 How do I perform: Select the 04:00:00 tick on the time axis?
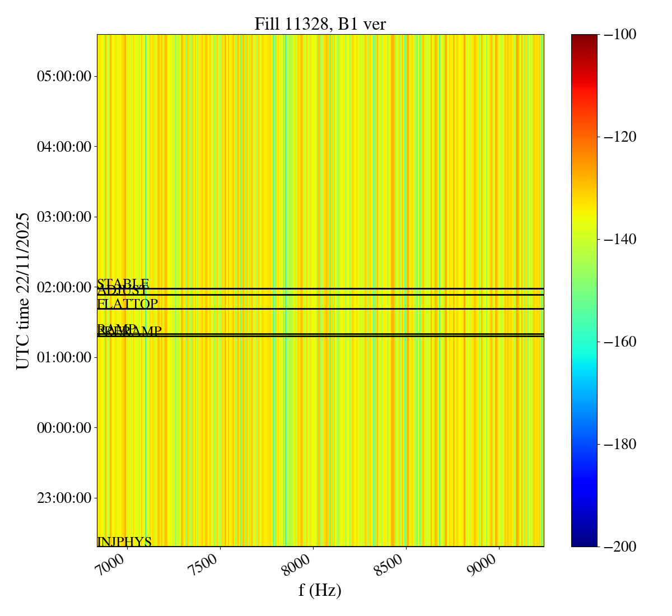point(64,147)
